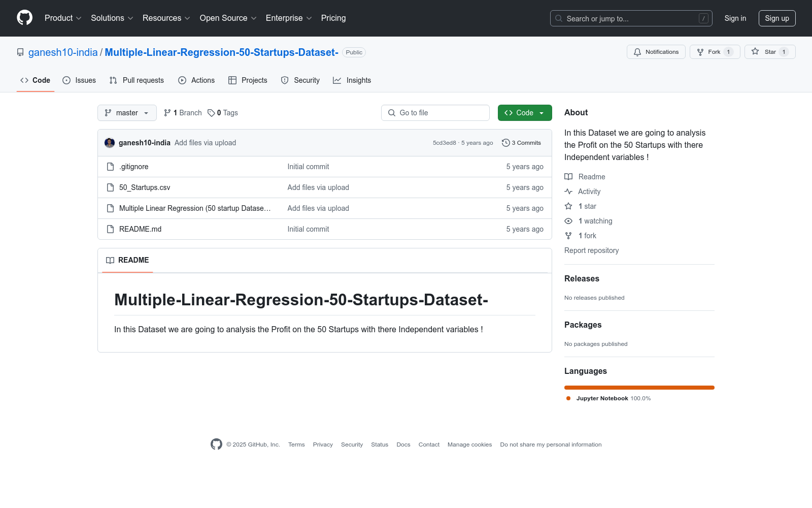The width and height of the screenshot is (812, 508).
Task: Click the Go to file search field
Action: pyautogui.click(x=435, y=113)
